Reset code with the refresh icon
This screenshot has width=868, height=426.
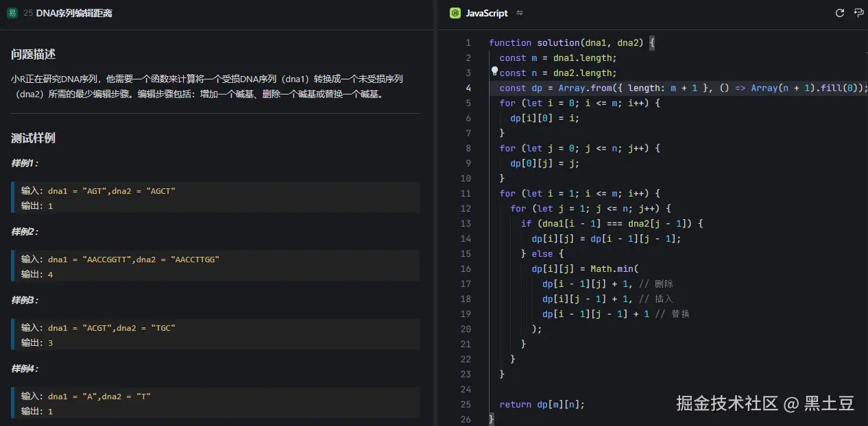point(839,13)
